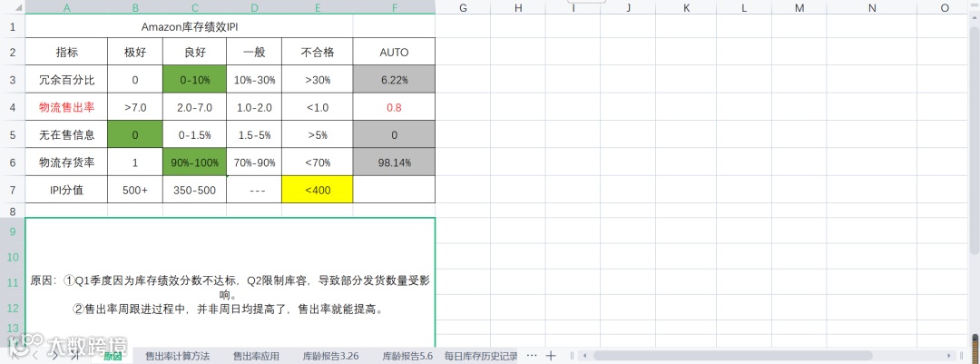Select the red 0.8 value cell
This screenshot has width=980, height=364.
tap(395, 108)
